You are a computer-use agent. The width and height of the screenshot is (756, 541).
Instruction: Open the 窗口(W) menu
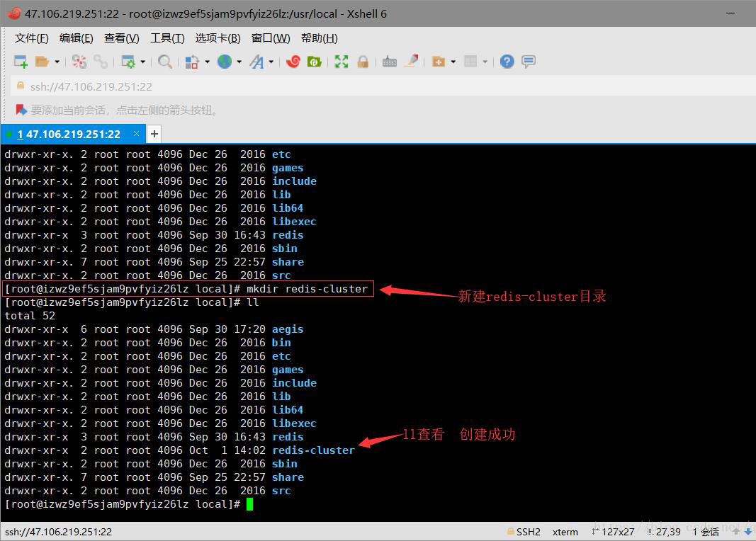271,38
